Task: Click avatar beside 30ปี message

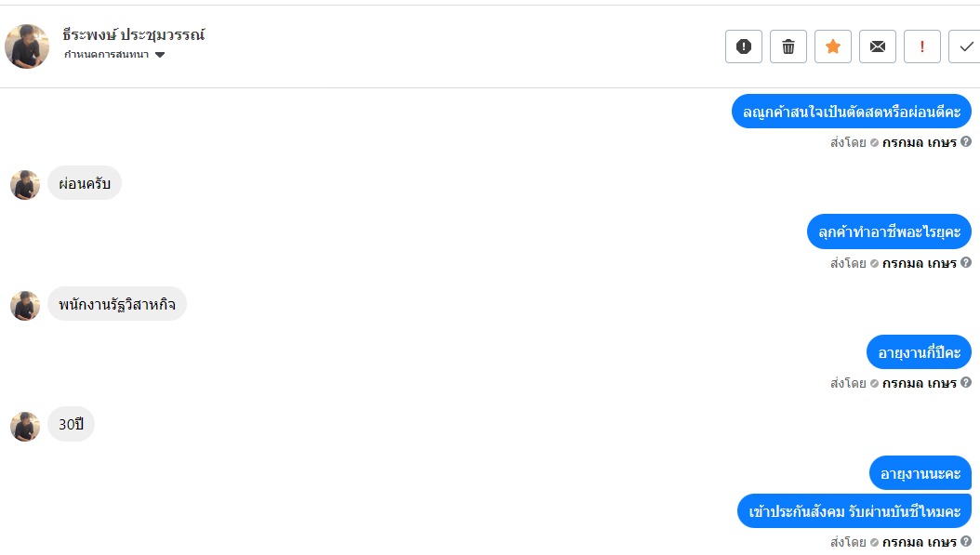Action: click(25, 426)
